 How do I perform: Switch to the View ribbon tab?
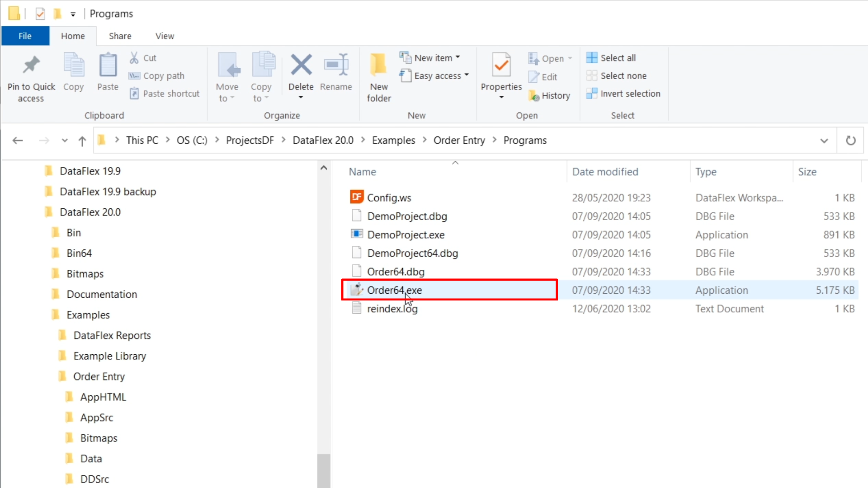165,36
